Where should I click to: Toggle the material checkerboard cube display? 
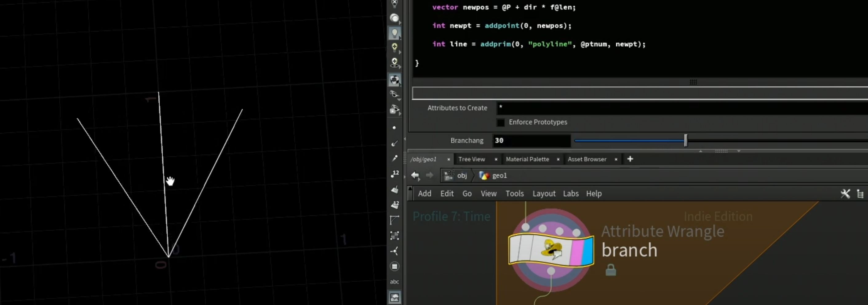tap(395, 80)
